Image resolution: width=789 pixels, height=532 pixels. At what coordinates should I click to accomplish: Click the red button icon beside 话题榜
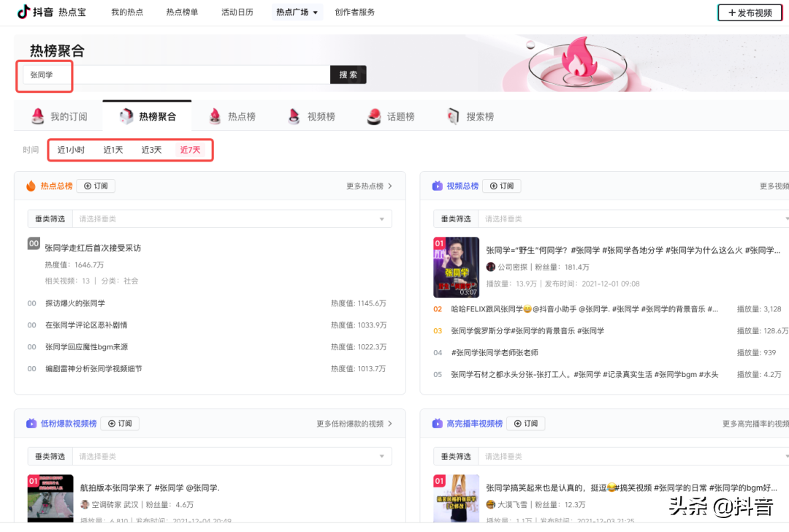point(374,116)
